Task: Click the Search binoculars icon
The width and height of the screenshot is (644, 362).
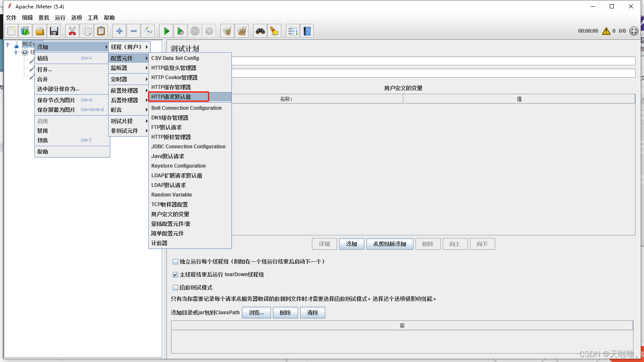Action: tap(260, 31)
